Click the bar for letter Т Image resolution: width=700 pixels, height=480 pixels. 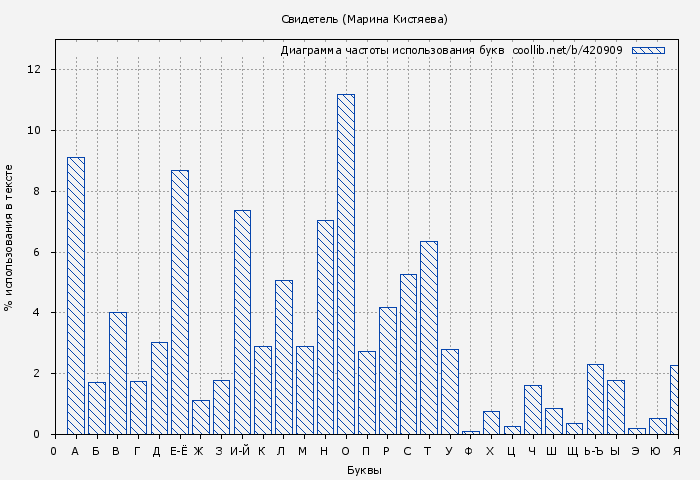click(429, 337)
